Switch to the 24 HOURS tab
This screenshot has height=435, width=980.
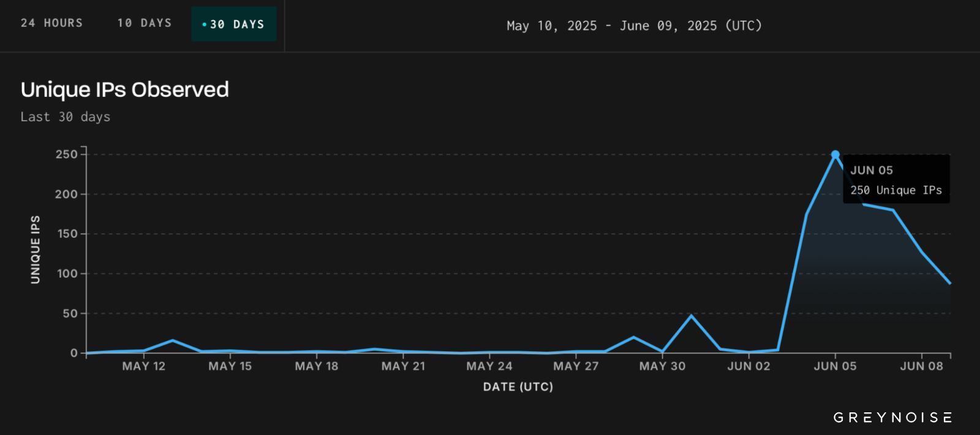point(51,23)
